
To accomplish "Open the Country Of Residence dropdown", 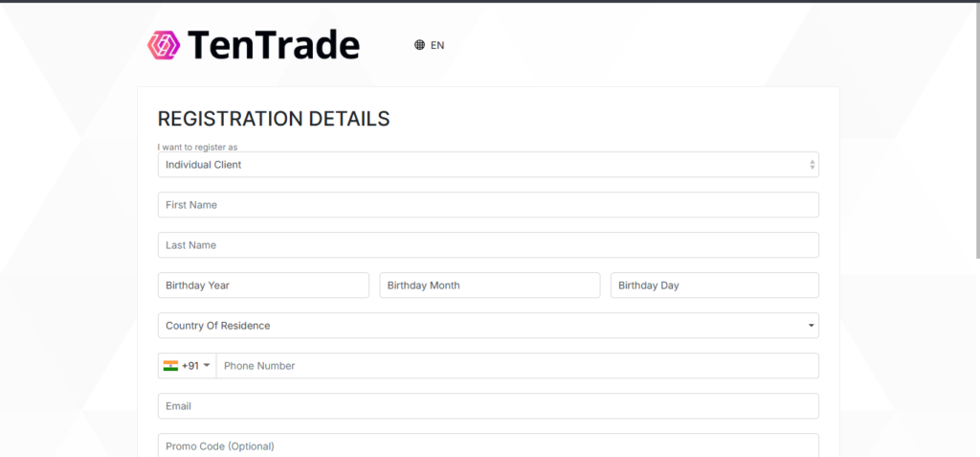I will 488,326.
